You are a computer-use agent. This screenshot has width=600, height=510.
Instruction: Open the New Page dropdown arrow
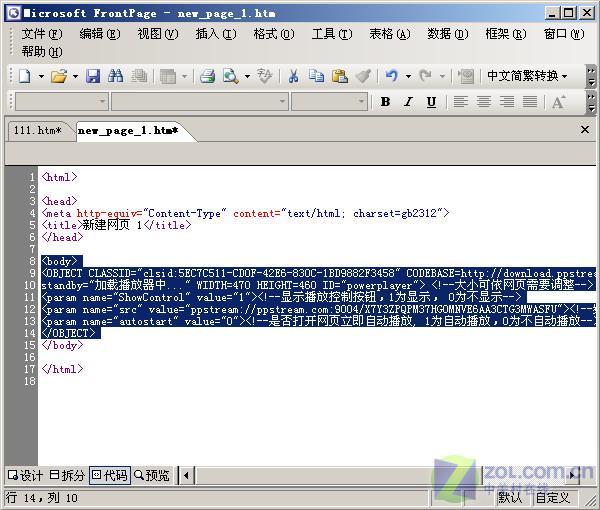41,76
